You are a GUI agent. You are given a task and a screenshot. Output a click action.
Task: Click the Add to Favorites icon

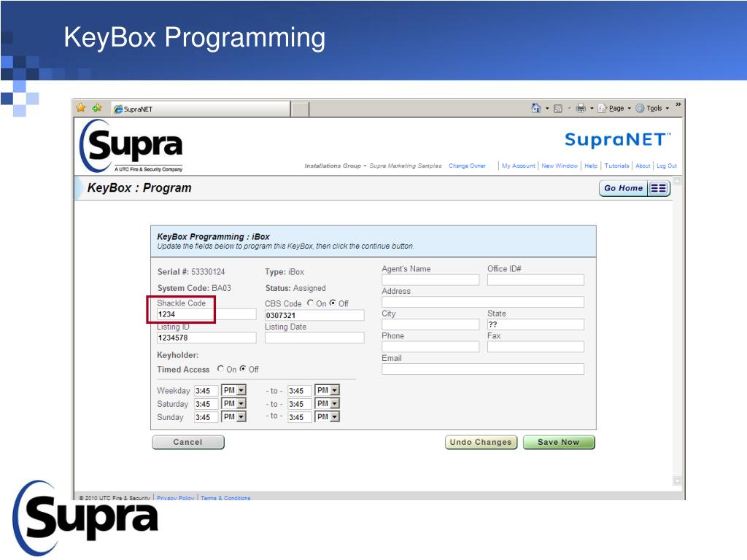(x=97, y=108)
